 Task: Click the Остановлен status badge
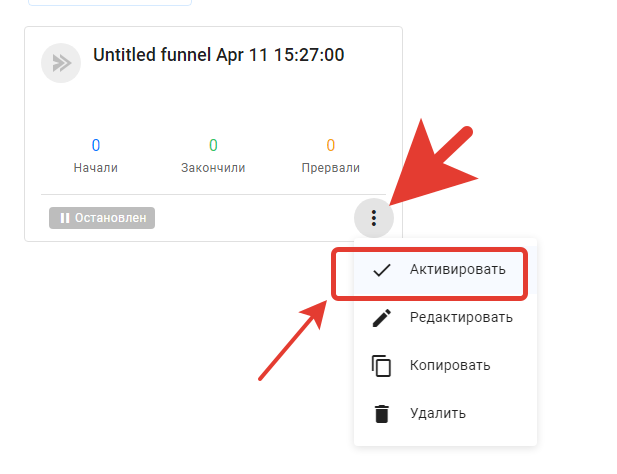click(x=102, y=218)
